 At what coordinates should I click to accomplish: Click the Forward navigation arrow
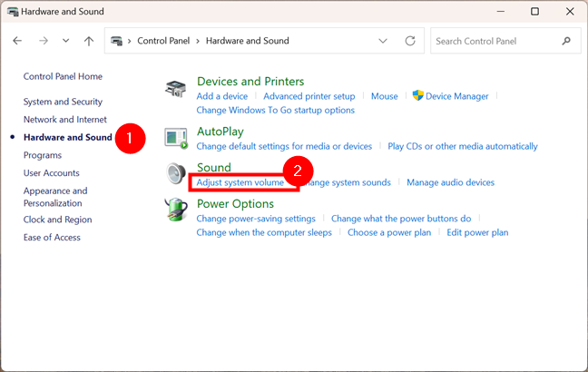(44, 41)
